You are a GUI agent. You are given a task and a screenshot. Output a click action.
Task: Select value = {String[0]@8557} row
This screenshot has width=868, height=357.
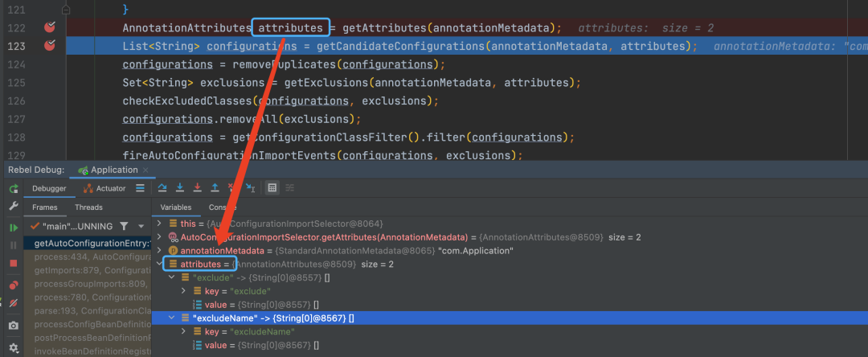point(510,305)
